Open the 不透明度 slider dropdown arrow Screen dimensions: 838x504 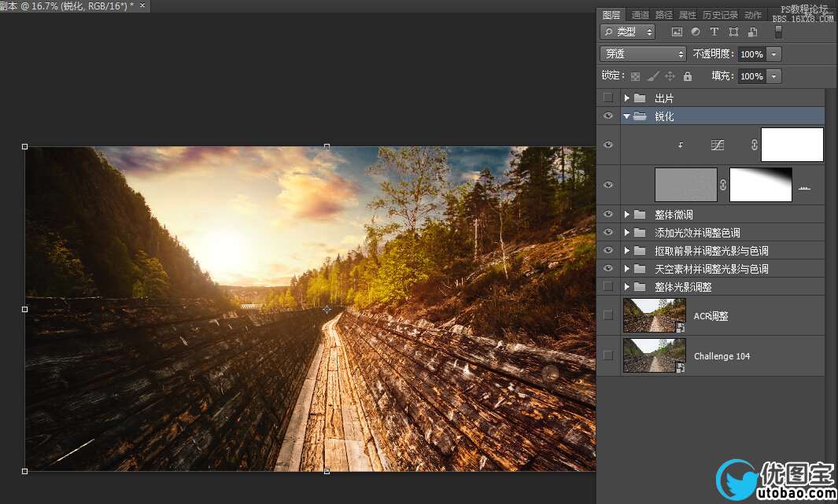pos(773,54)
